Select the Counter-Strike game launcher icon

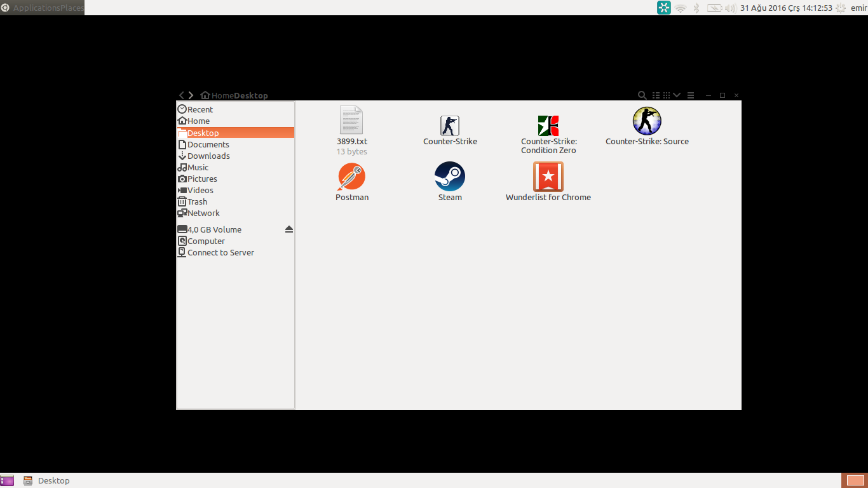[450, 126]
